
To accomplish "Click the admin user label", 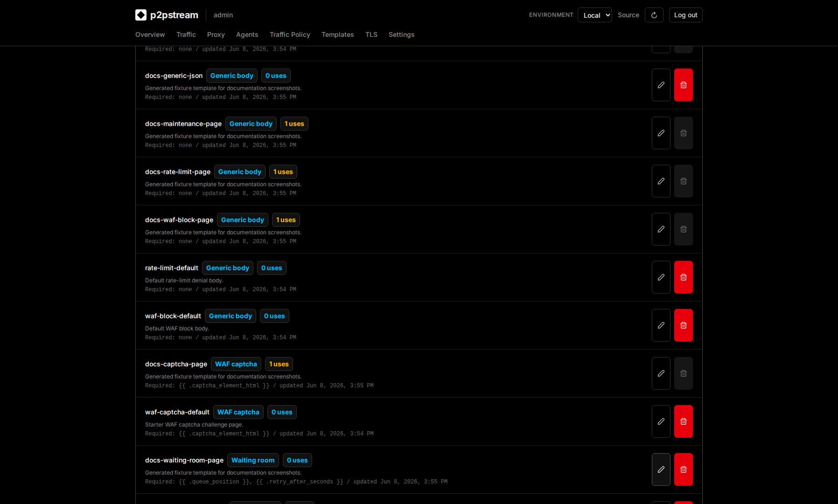I will 223,15.
